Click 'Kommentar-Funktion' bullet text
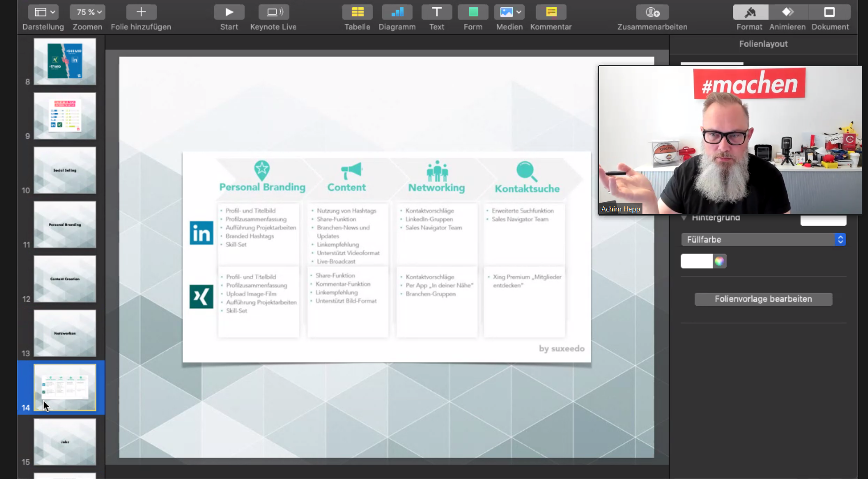The image size is (868, 479). click(343, 284)
